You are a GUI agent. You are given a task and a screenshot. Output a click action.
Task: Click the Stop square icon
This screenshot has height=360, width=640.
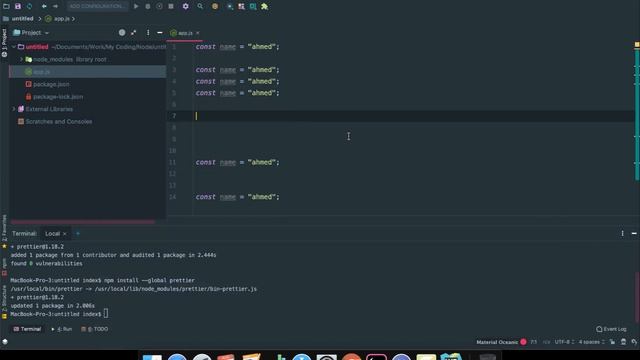click(171, 6)
